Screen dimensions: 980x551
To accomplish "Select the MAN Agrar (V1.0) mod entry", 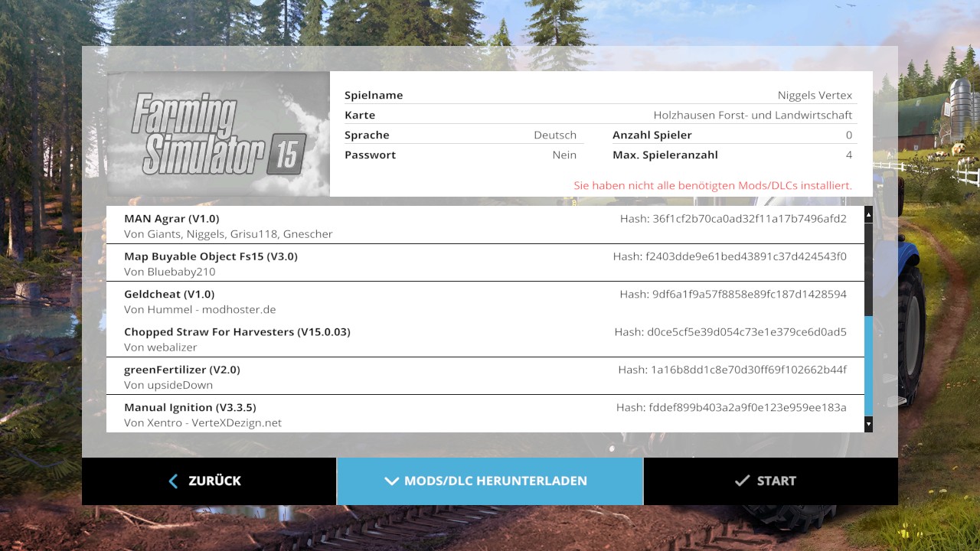I will click(485, 226).
